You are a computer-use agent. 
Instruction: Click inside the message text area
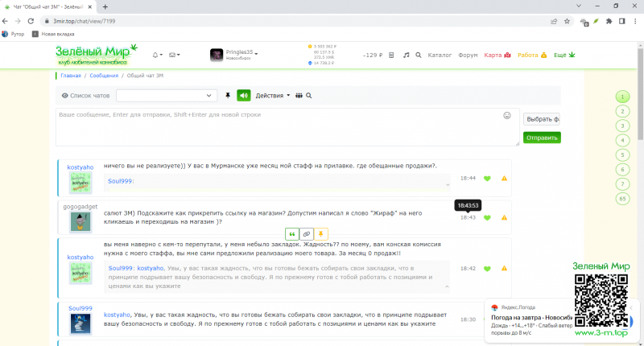pos(274,127)
